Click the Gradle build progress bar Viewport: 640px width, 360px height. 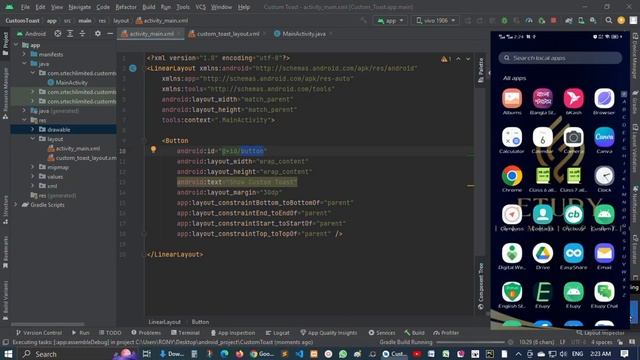(x=470, y=342)
